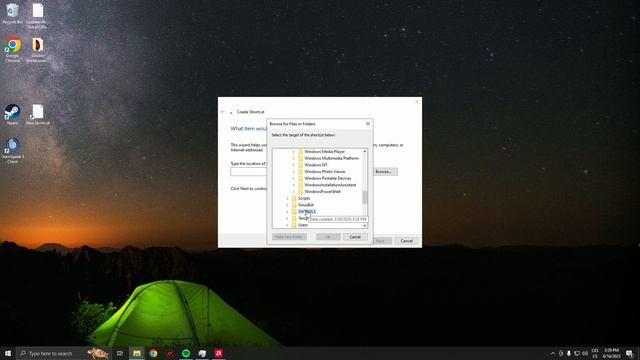The height and width of the screenshot is (360, 640).
Task: Click the Make New Folder button
Action: [289, 237]
